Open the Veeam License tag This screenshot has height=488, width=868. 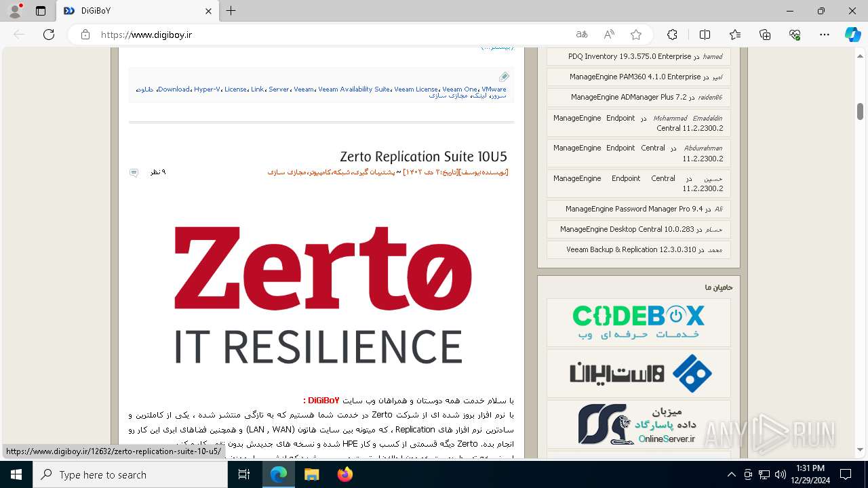pos(416,89)
